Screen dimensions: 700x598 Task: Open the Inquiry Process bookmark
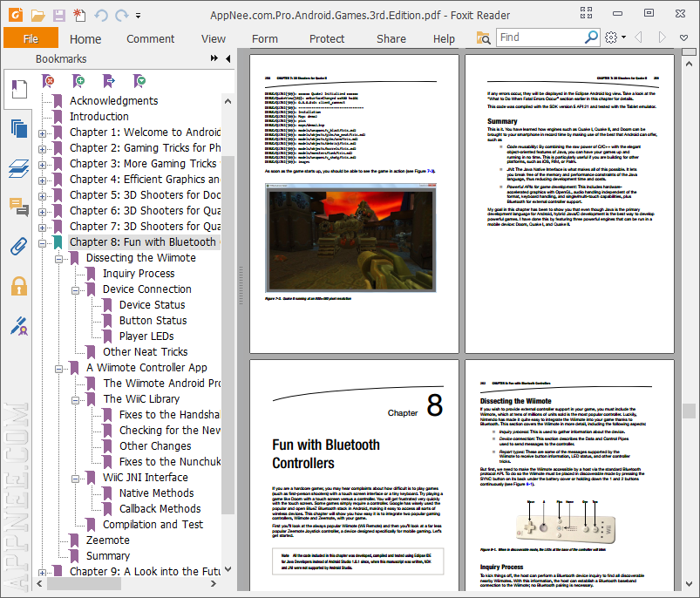(x=139, y=274)
